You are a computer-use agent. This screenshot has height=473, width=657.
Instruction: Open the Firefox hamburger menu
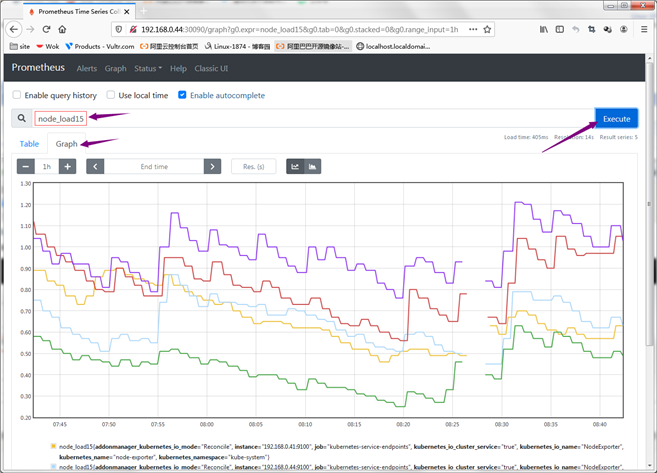click(x=644, y=29)
